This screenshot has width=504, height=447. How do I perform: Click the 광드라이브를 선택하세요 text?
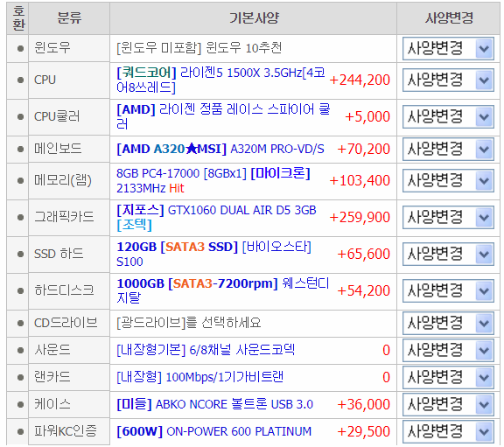tap(188, 323)
